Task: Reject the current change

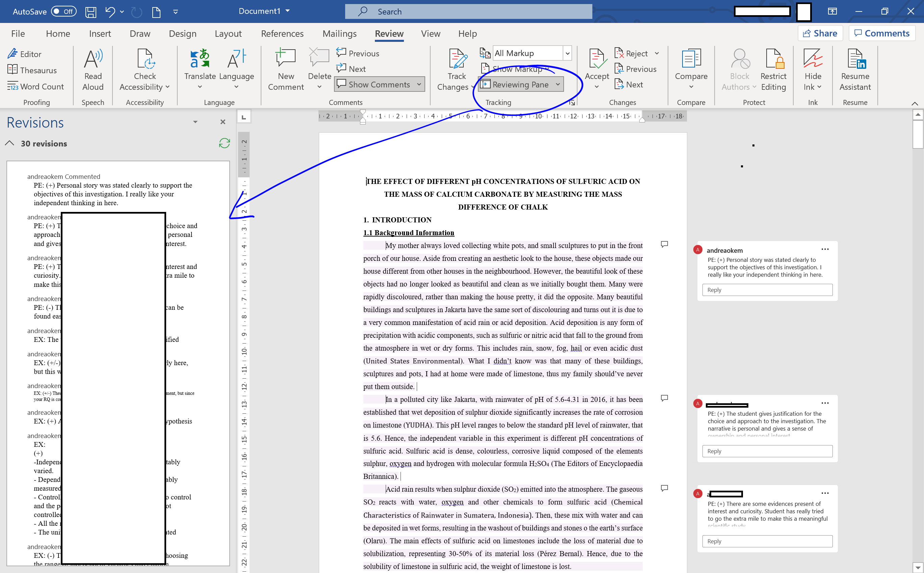Action: pos(631,53)
